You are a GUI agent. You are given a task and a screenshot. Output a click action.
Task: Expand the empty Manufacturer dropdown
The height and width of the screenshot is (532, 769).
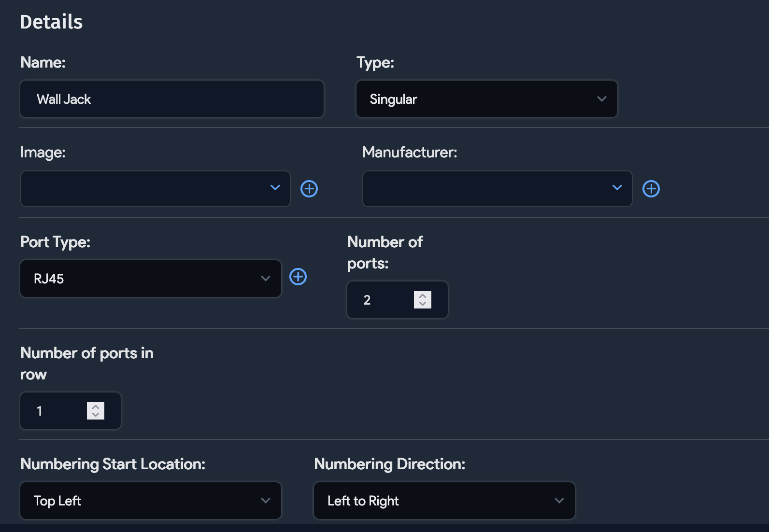497,189
